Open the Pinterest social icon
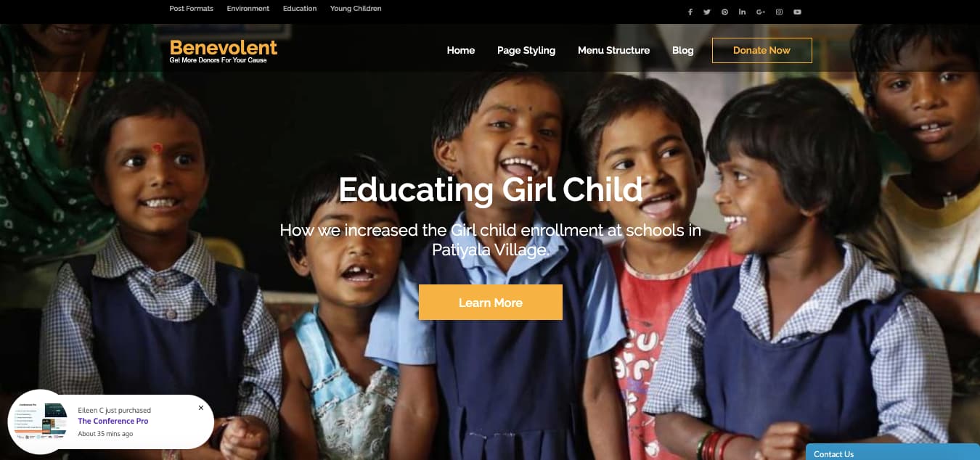980x460 pixels. click(x=724, y=12)
